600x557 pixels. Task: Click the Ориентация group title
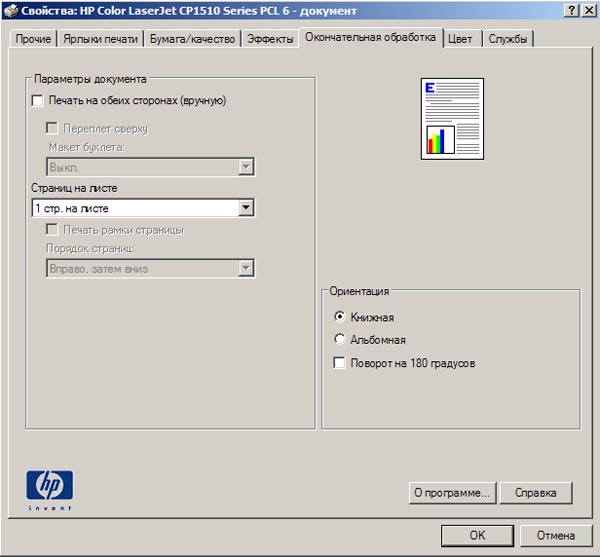click(359, 291)
